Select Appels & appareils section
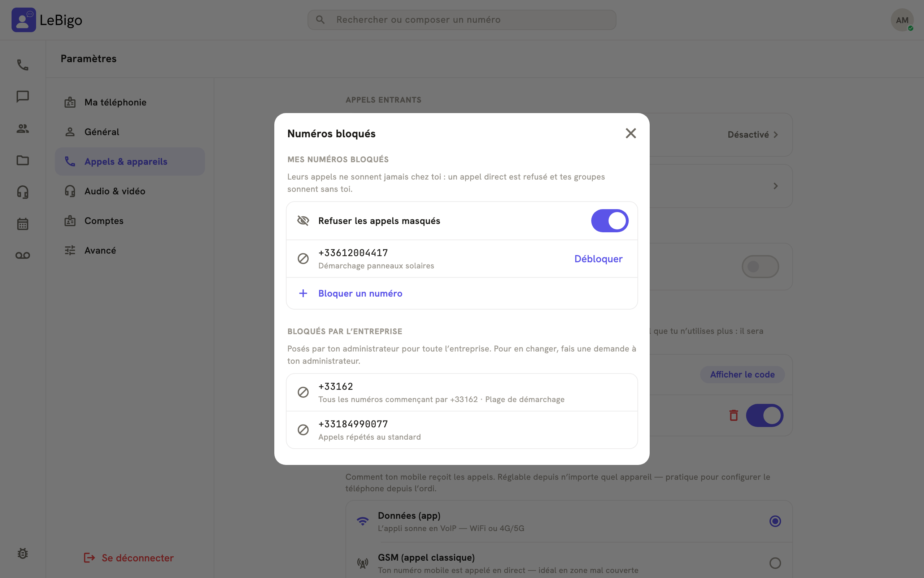 click(130, 161)
